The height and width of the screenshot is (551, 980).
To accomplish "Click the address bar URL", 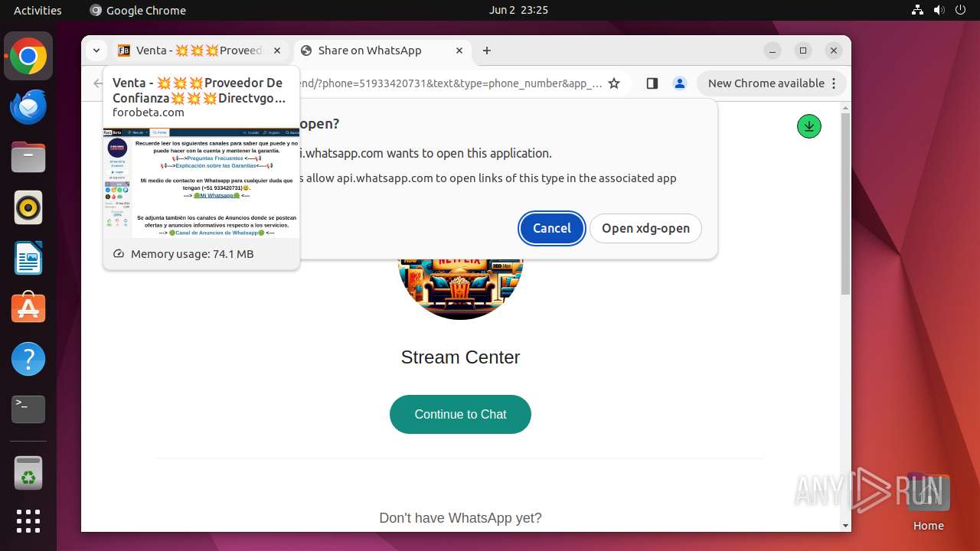I will pos(449,83).
